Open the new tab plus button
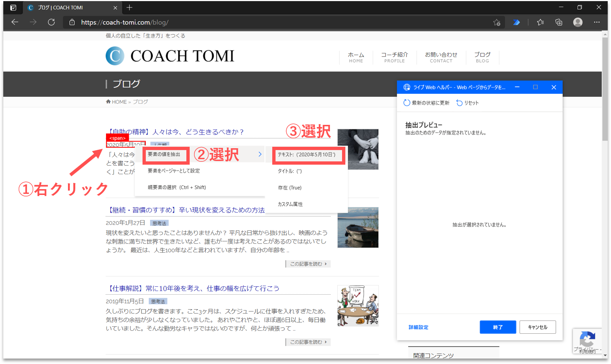Screen dimensions: 611x364 [x=129, y=7]
